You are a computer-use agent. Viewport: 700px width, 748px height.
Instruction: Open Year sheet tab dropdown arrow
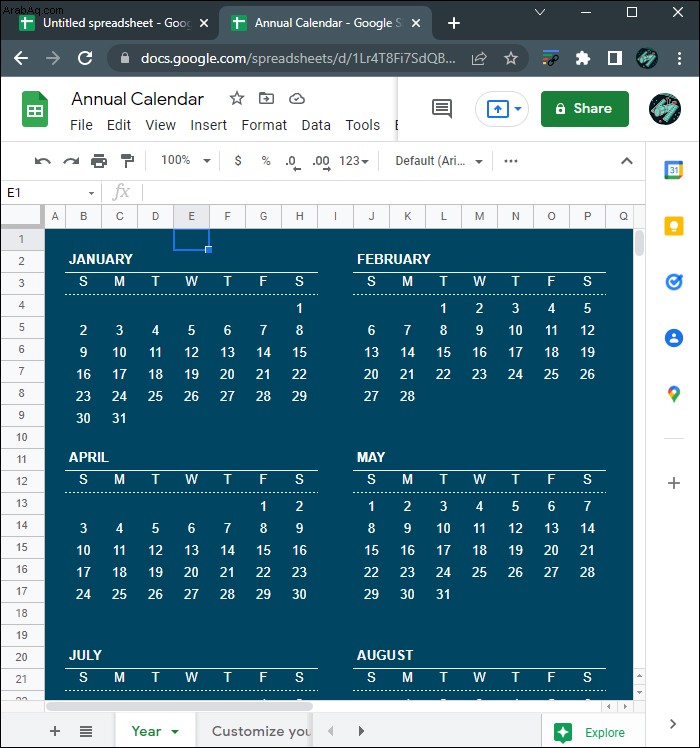[175, 731]
